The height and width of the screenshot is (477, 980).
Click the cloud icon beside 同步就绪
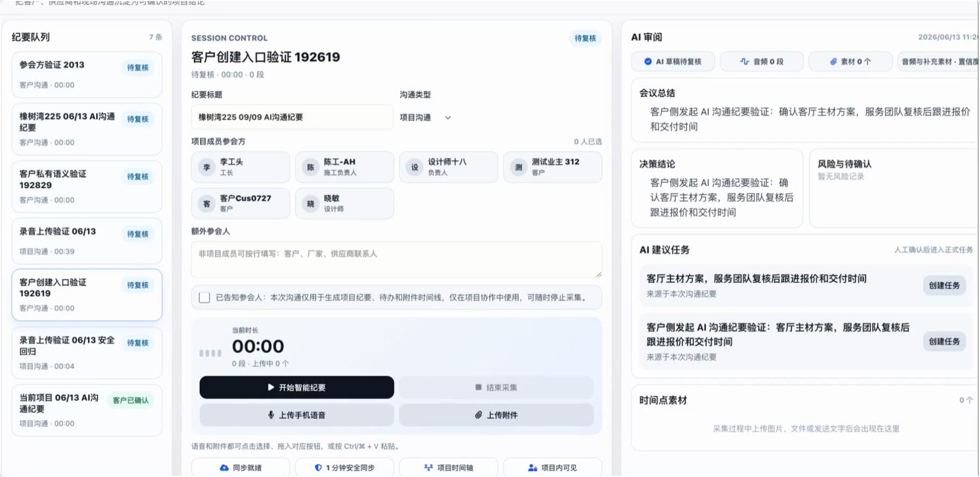[224, 468]
